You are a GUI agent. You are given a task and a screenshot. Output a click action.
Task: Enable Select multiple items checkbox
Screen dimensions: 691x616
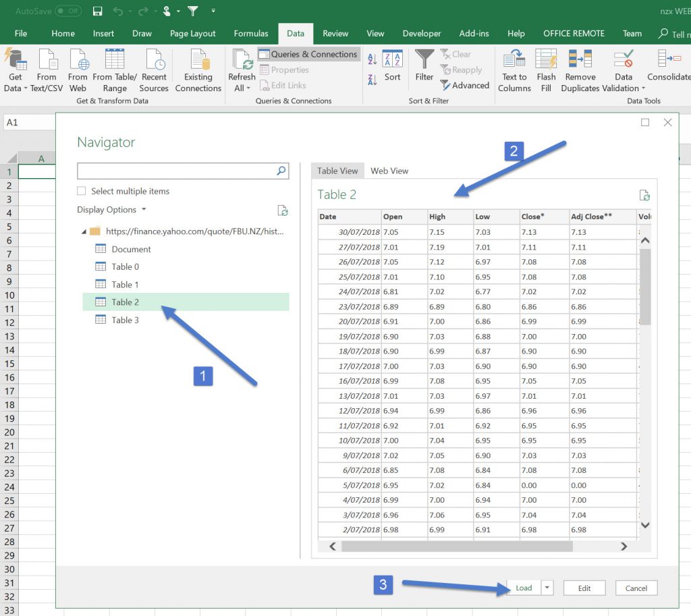point(82,191)
